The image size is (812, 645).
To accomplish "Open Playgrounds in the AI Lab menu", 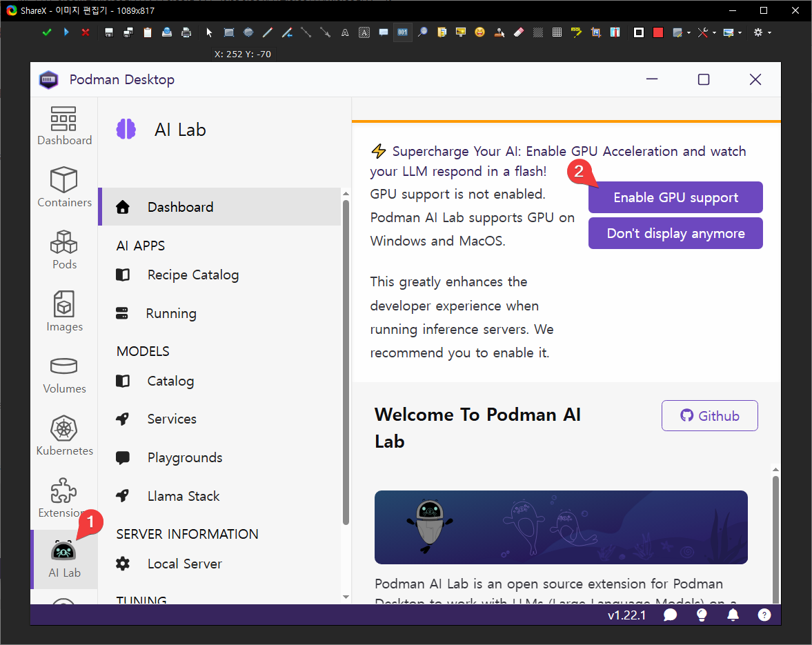I will coord(184,457).
